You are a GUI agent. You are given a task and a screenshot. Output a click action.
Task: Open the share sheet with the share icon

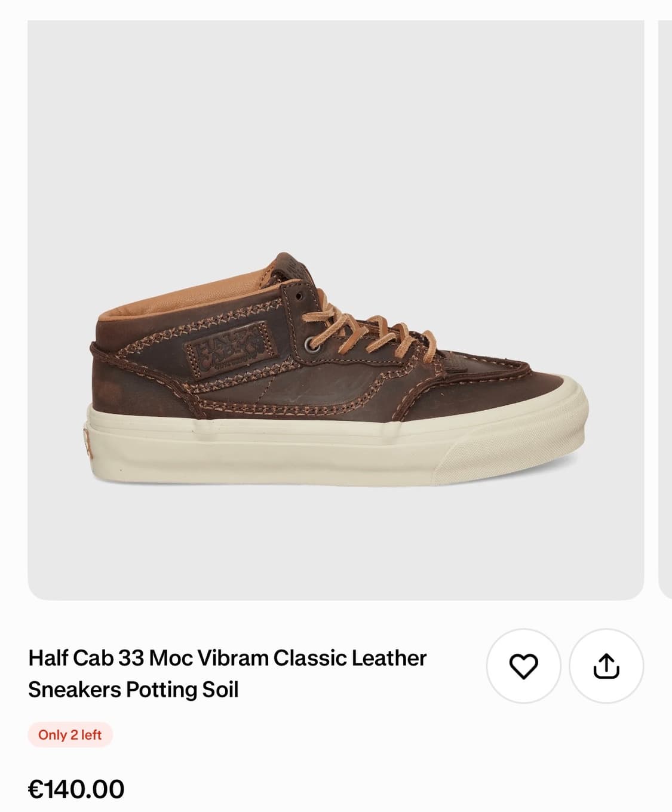pos(606,666)
